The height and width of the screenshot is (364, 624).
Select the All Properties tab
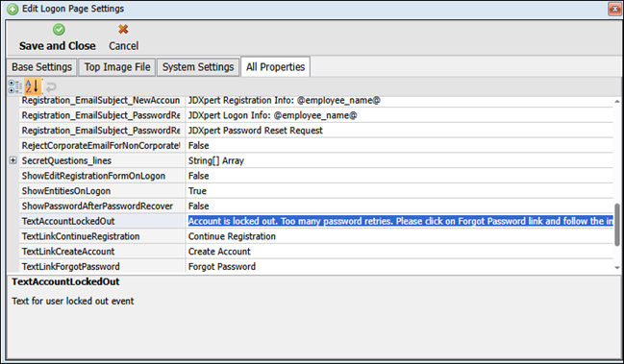275,67
